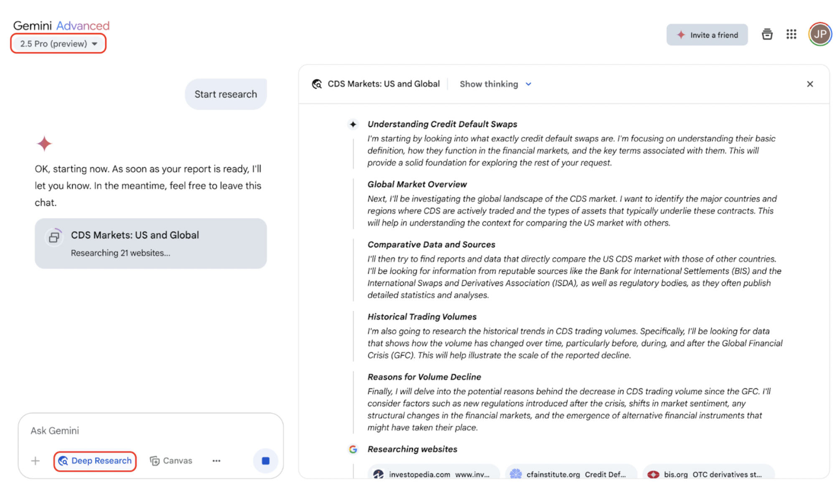The image size is (840, 504).
Task: Click the Start research message bubble
Action: (x=226, y=94)
